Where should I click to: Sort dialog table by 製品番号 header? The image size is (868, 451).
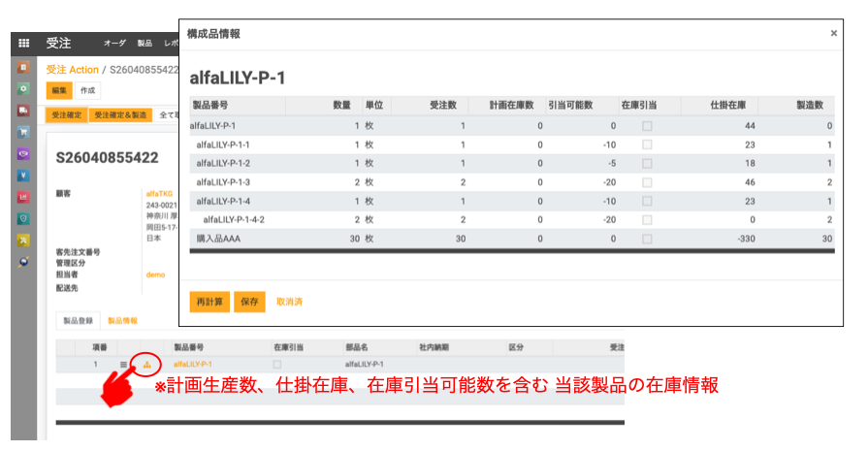(x=209, y=105)
